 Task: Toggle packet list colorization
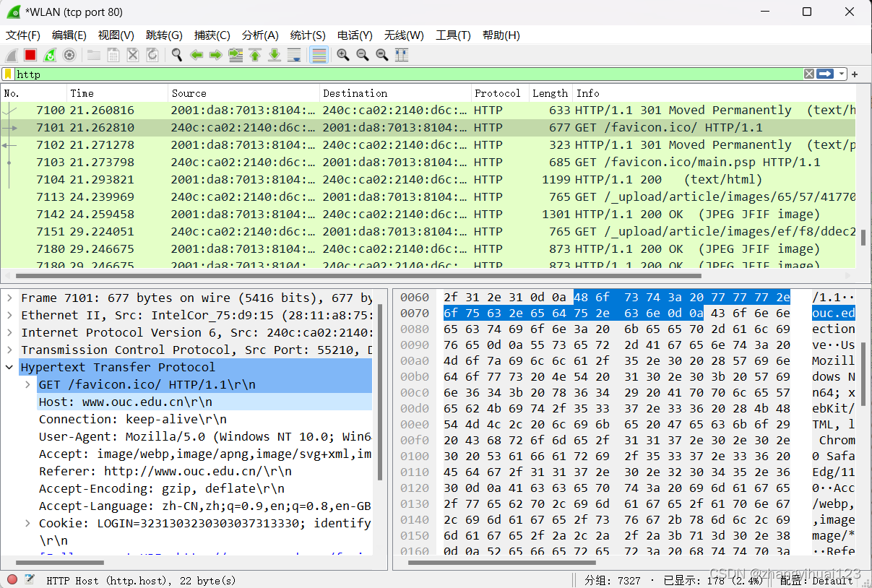click(319, 55)
